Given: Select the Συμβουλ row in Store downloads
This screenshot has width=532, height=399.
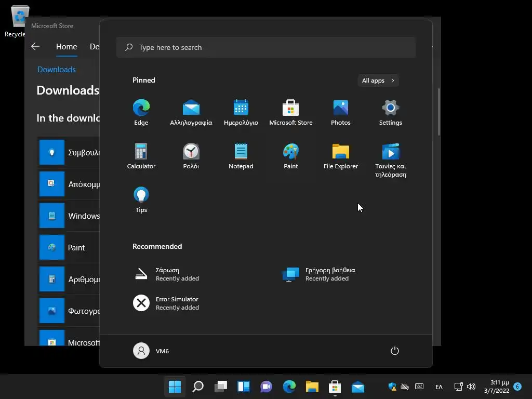Looking at the screenshot, I should (69, 152).
